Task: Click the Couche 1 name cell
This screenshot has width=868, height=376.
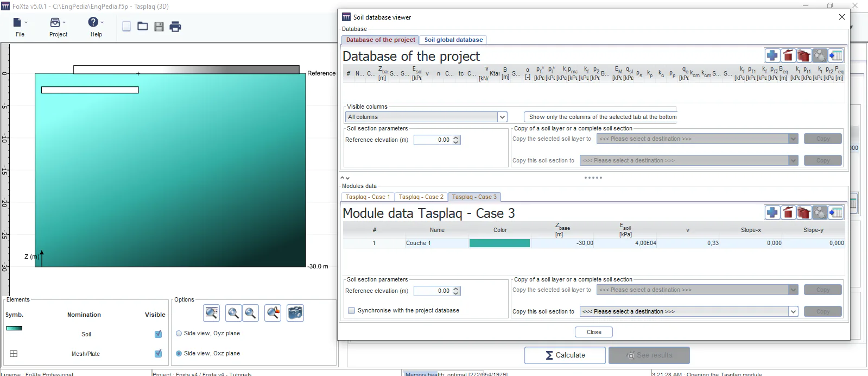Action: tap(437, 243)
